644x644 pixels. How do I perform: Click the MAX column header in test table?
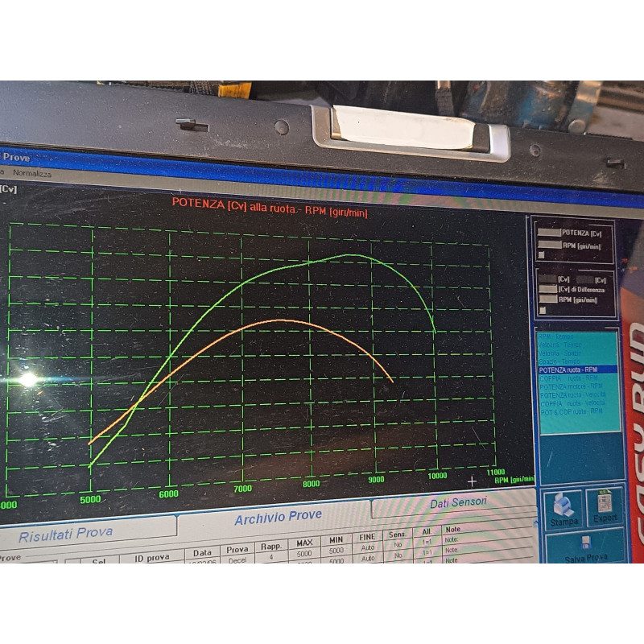[x=304, y=543]
